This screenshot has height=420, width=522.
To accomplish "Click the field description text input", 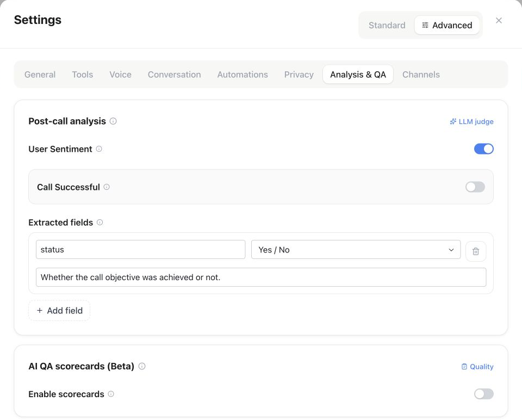I will [x=260, y=277].
